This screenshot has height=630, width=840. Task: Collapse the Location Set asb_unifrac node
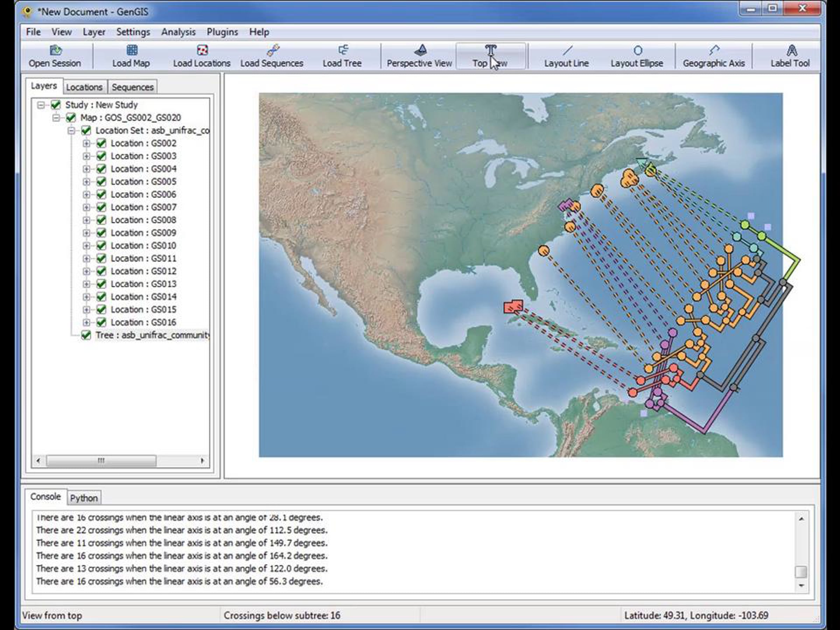[71, 131]
